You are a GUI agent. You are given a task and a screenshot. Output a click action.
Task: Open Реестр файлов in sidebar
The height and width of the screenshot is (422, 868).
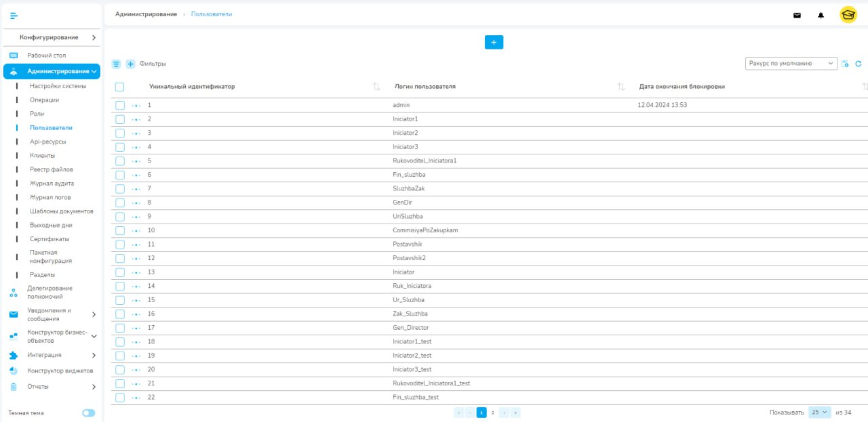(x=52, y=169)
